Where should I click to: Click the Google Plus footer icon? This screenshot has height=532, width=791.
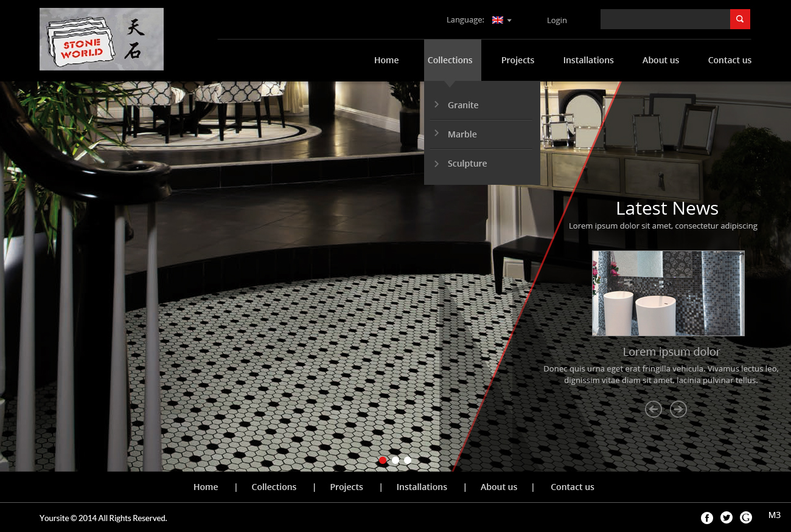[x=745, y=517]
